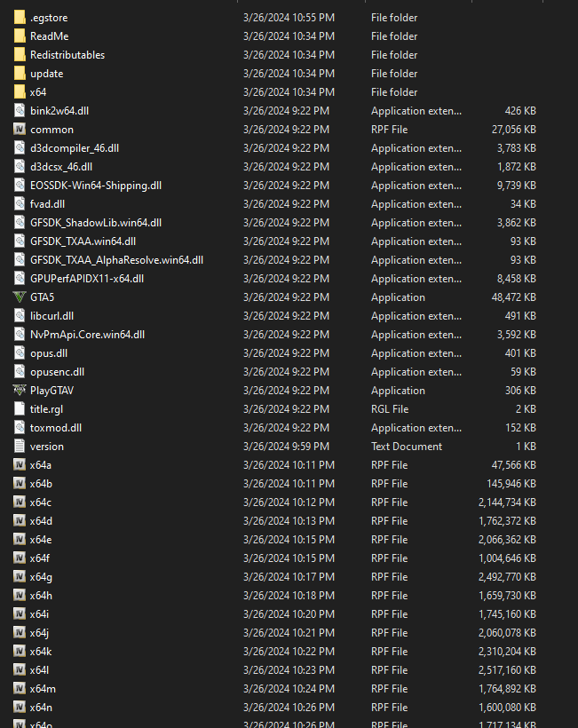Image resolution: width=578 pixels, height=728 pixels.
Task: Select the opus.dll file icon
Action: click(20, 352)
